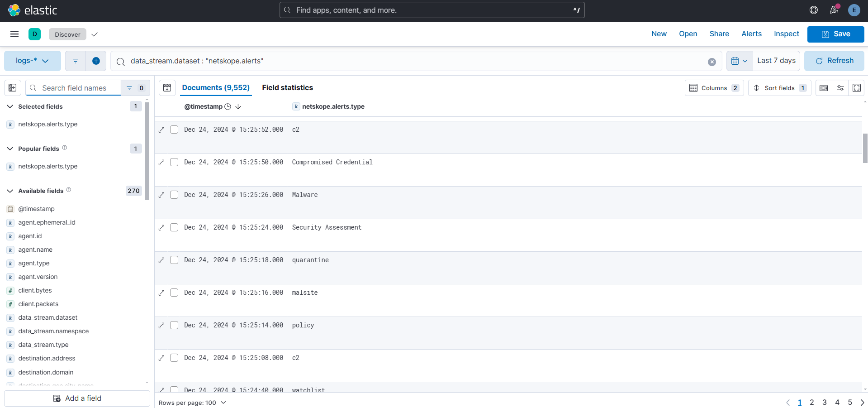The width and height of the screenshot is (868, 408).
Task: Click into the KQL query bar
Action: [416, 61]
